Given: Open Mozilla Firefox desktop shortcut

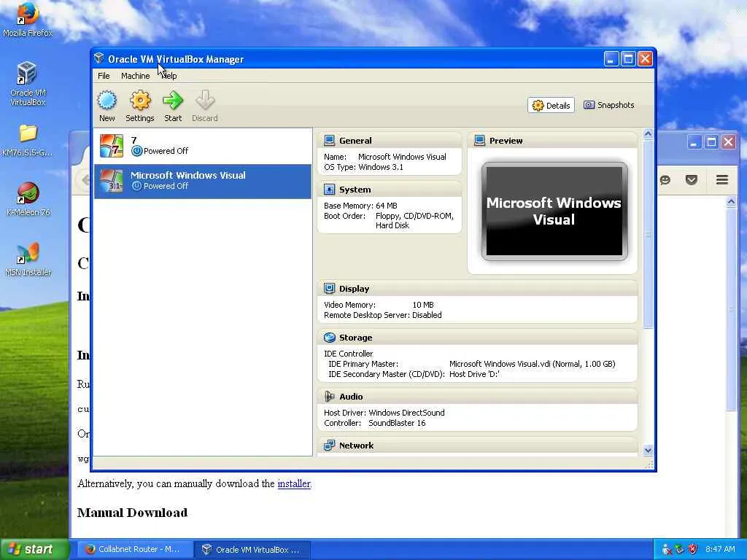Looking at the screenshot, I should point(28,20).
